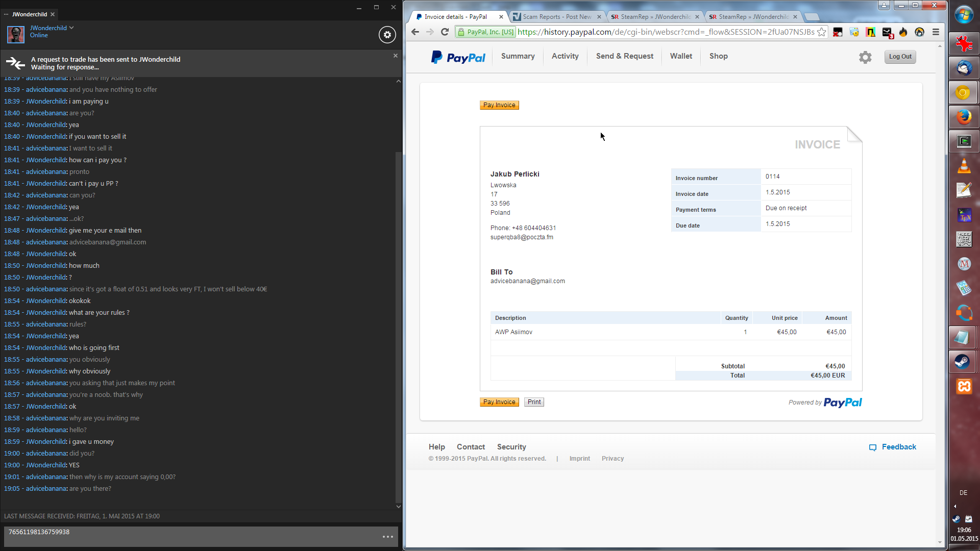Screen dimensions: 980x551
Task: Show hidden system tray icons
Action: [955, 507]
